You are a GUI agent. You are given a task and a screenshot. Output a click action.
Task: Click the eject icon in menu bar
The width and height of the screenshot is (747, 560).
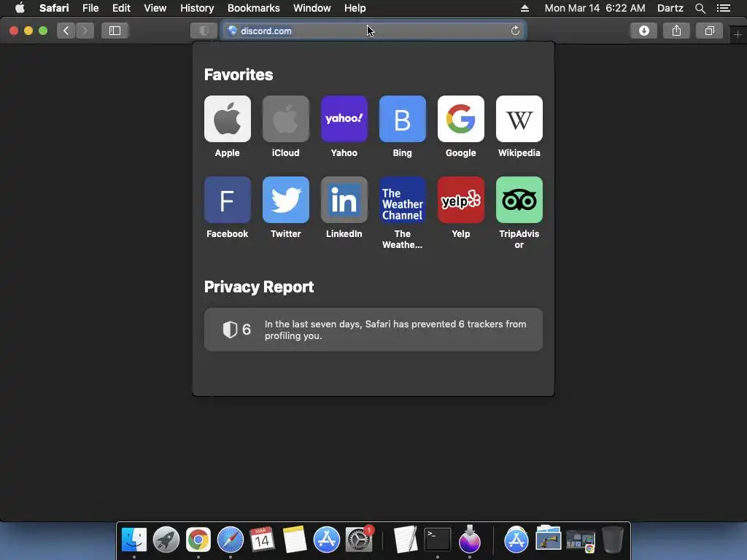pyautogui.click(x=525, y=8)
